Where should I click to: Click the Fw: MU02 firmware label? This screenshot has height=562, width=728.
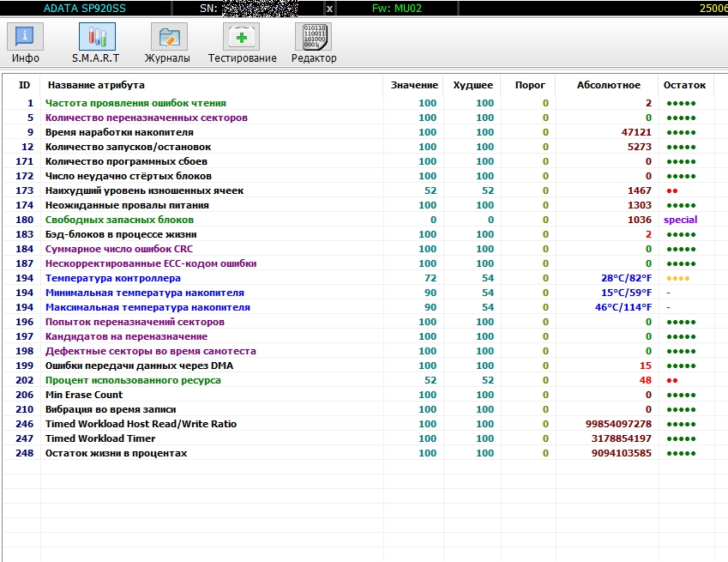(x=397, y=8)
